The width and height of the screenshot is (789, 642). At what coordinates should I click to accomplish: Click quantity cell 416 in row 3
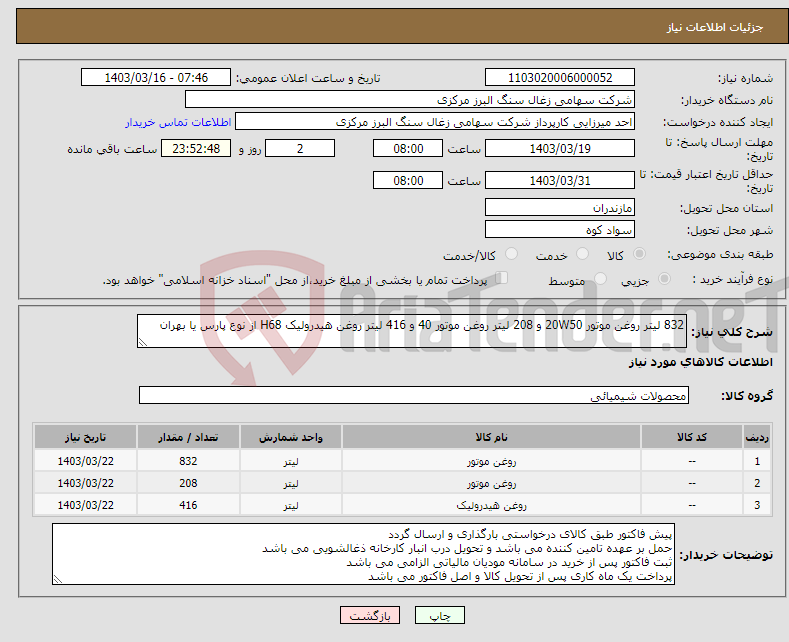coord(188,505)
